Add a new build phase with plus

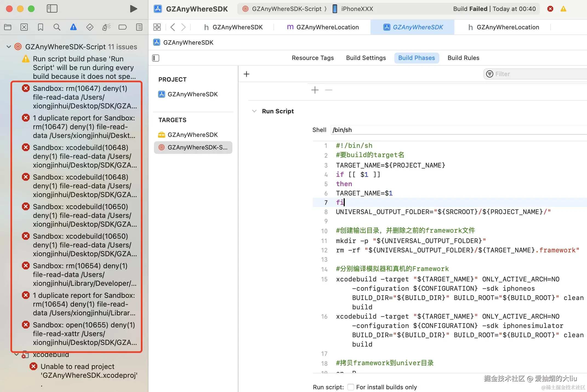click(x=246, y=74)
